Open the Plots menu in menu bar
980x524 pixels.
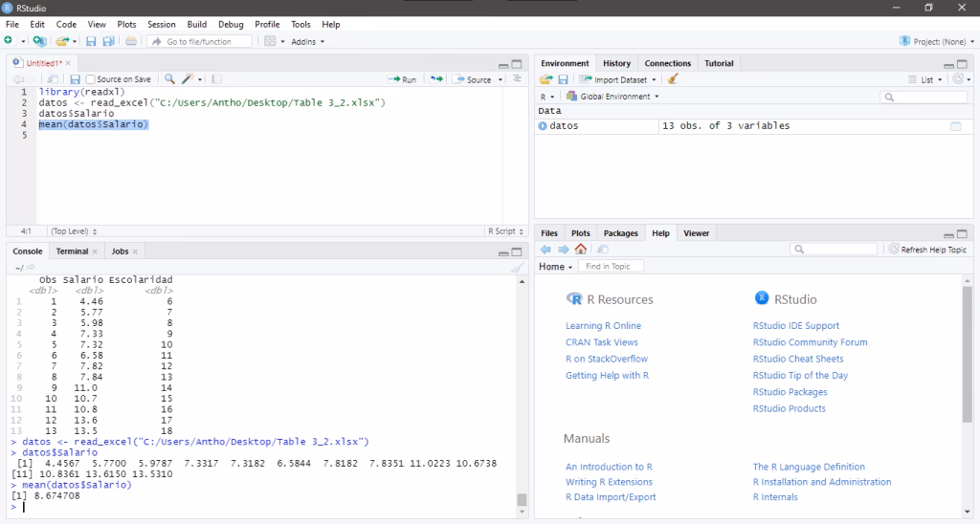coord(126,24)
